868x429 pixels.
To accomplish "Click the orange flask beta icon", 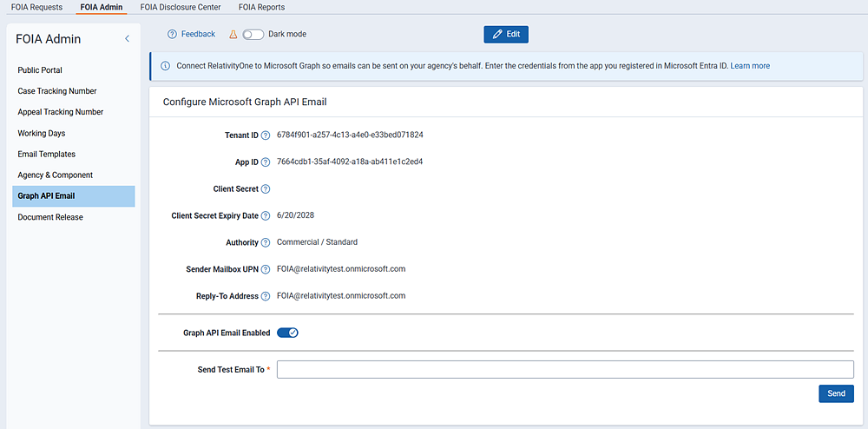I will pyautogui.click(x=233, y=35).
